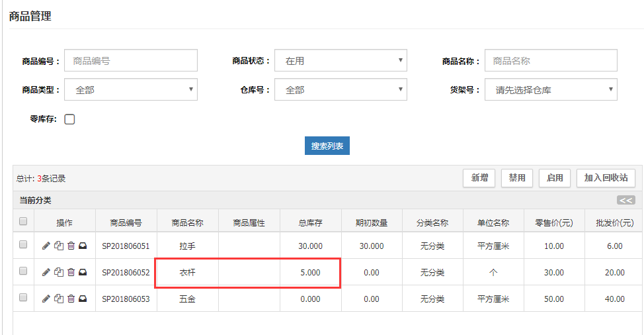This screenshot has height=335, width=644.
Task: Open the 货架号 dropdown
Action: 551,89
